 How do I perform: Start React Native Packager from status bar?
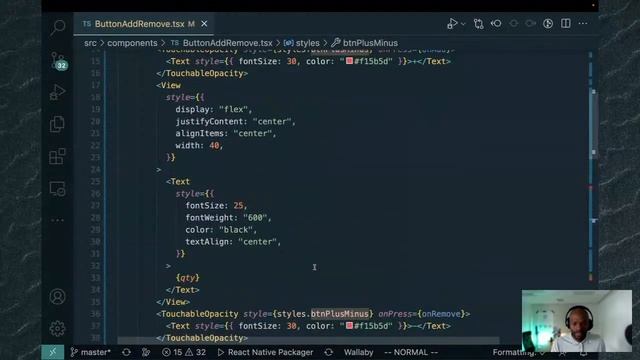click(x=266, y=352)
